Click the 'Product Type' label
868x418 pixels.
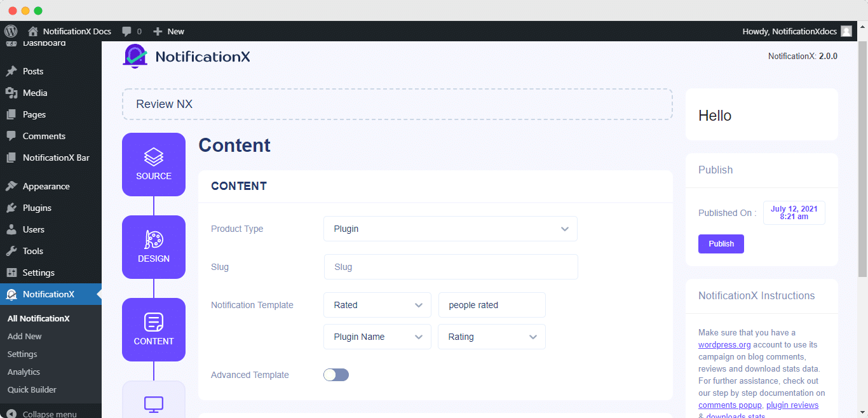[x=237, y=229]
